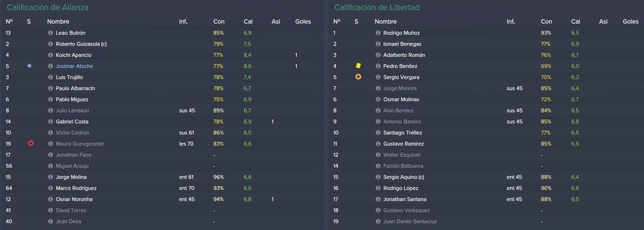
Task: Click the red injury icon for Mauro Guevgeozian
Action: [x=30, y=144]
